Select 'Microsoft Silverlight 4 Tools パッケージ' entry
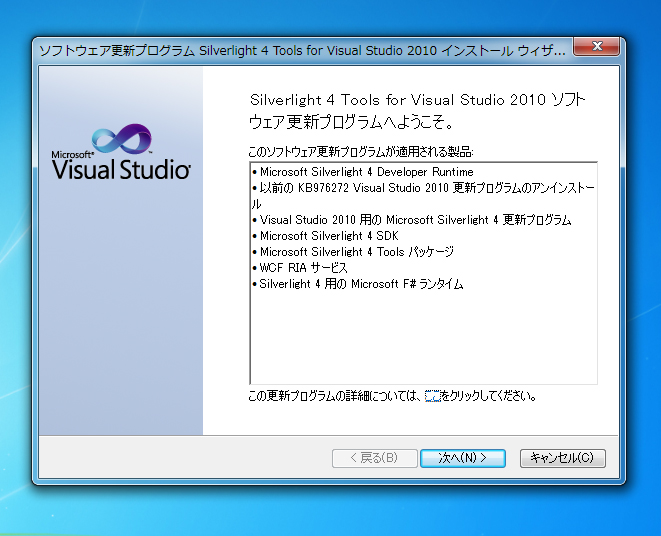 click(x=352, y=252)
